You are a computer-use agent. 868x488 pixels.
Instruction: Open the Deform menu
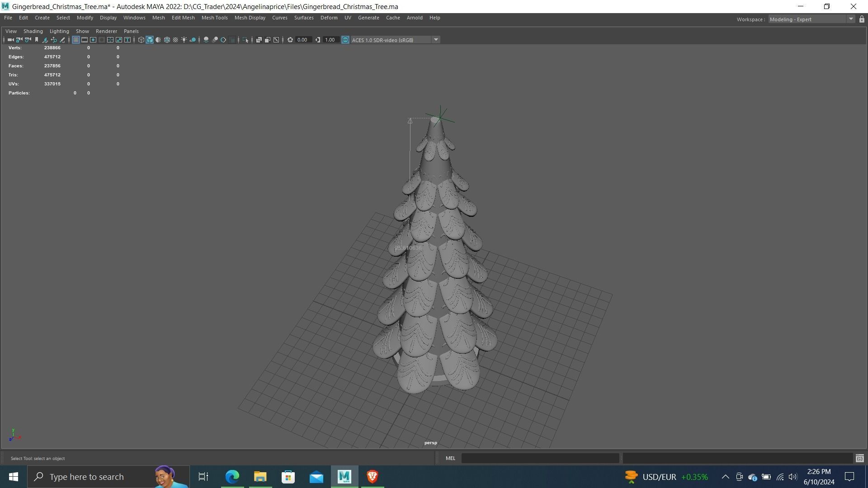click(x=329, y=18)
